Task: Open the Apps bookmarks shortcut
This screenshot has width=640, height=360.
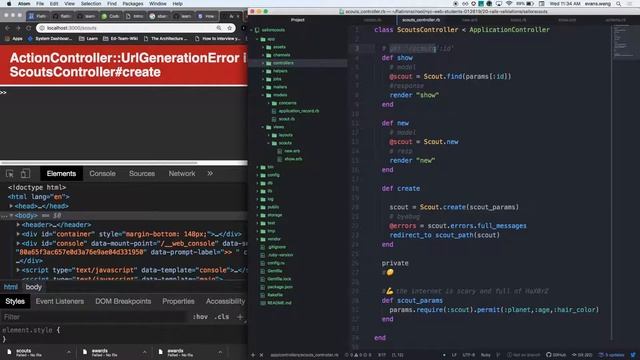Action: (13, 38)
